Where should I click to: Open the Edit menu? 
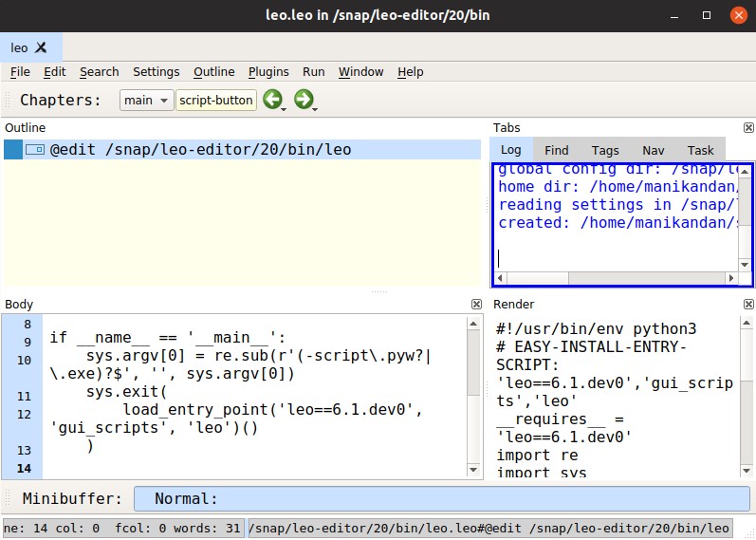coord(54,72)
